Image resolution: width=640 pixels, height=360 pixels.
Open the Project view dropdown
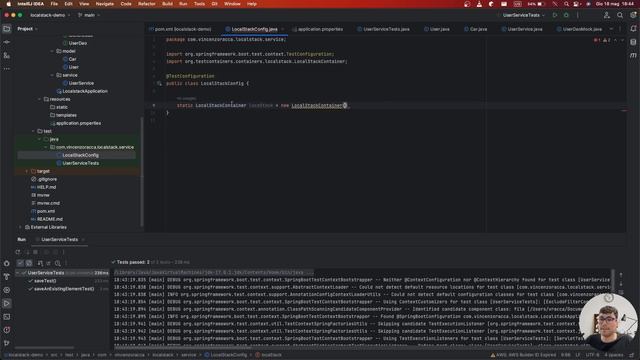27,29
